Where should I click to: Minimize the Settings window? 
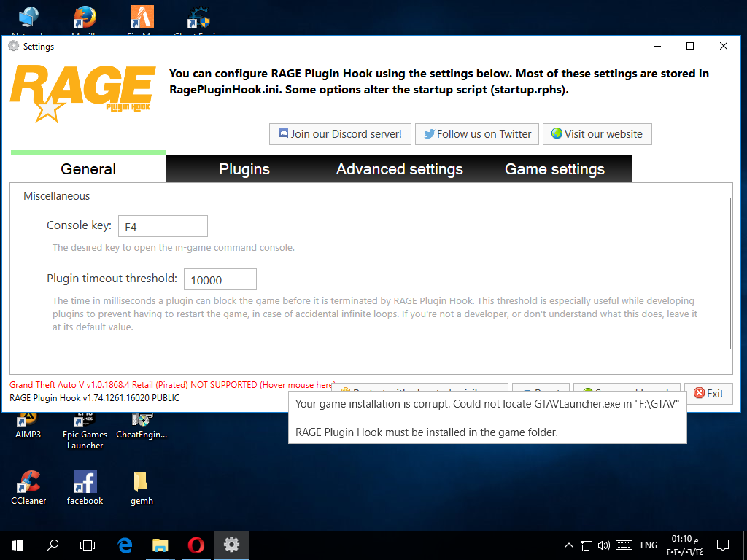657,46
